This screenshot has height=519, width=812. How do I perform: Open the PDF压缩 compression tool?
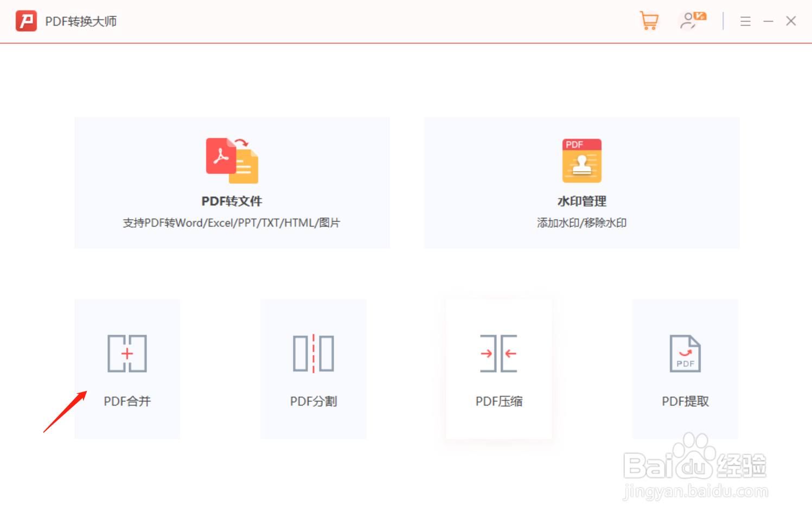[499, 369]
